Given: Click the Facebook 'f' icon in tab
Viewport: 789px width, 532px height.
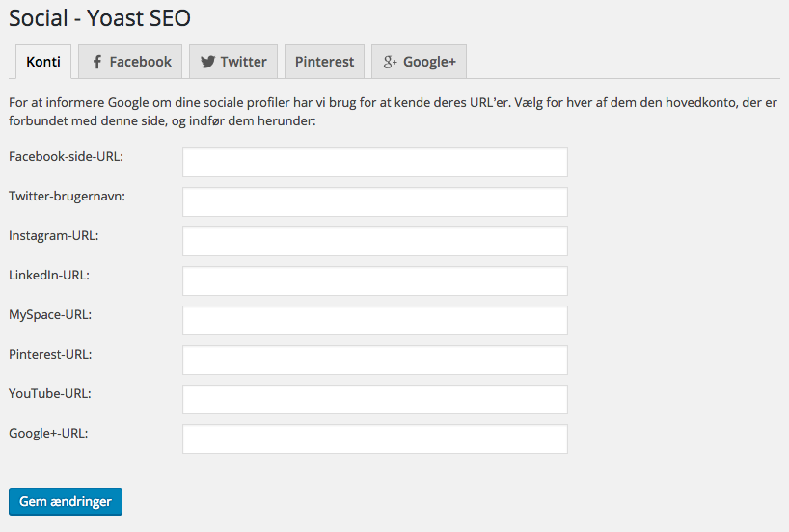Looking at the screenshot, I should click(x=97, y=62).
